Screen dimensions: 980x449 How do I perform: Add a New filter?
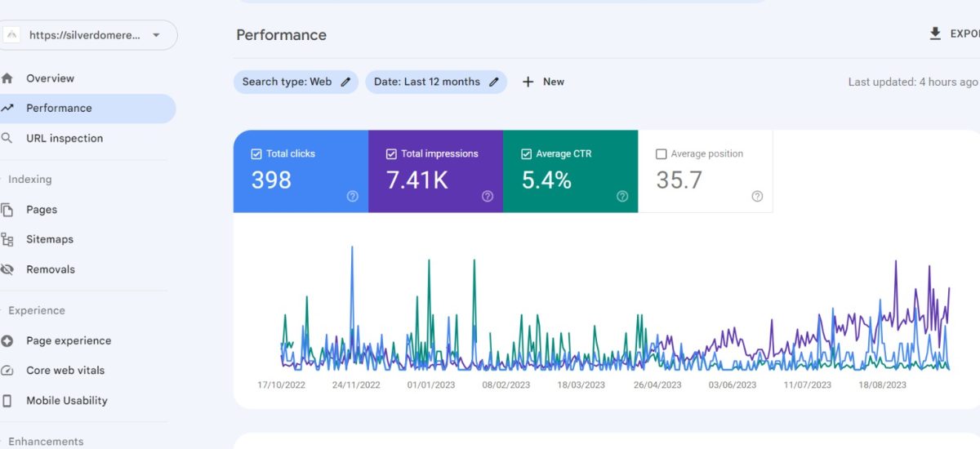click(x=544, y=82)
